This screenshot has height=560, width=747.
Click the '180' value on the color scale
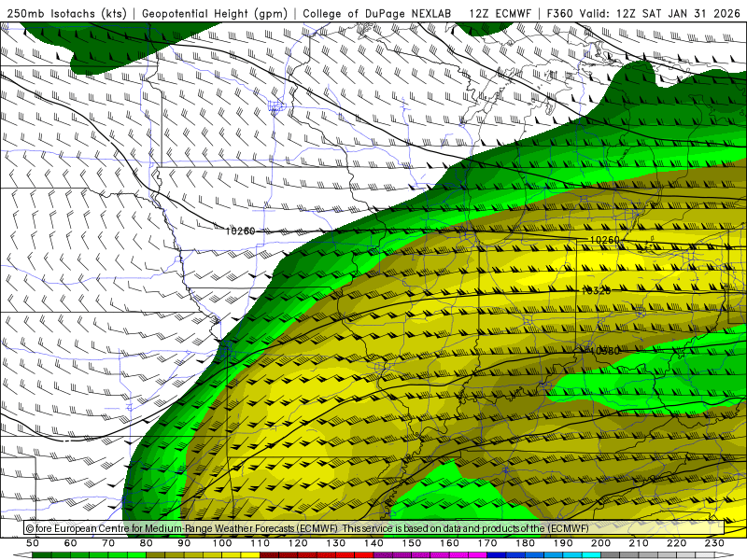pyautogui.click(x=526, y=543)
